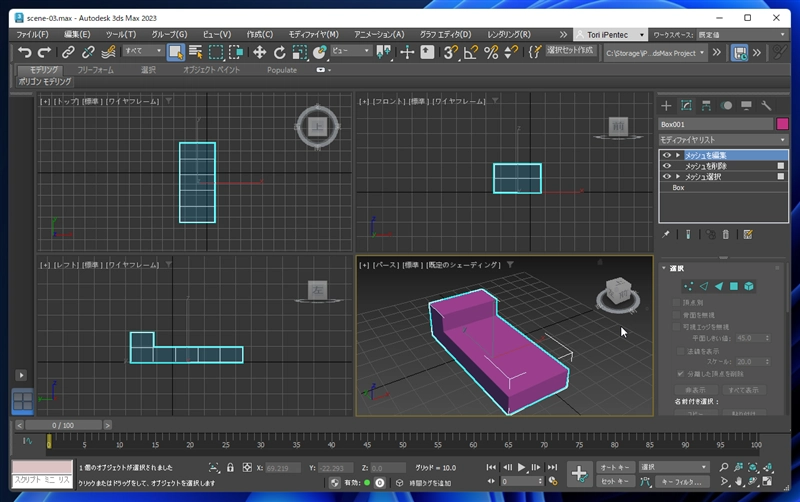Viewport: 800px width, 502px height.
Task: Open the Utilities wrench panel tab
Action: (x=766, y=106)
